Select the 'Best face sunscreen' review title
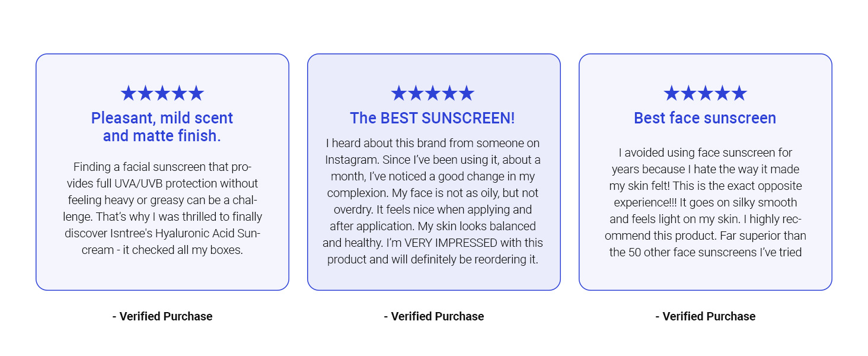This screenshot has width=868, height=356. [x=705, y=118]
